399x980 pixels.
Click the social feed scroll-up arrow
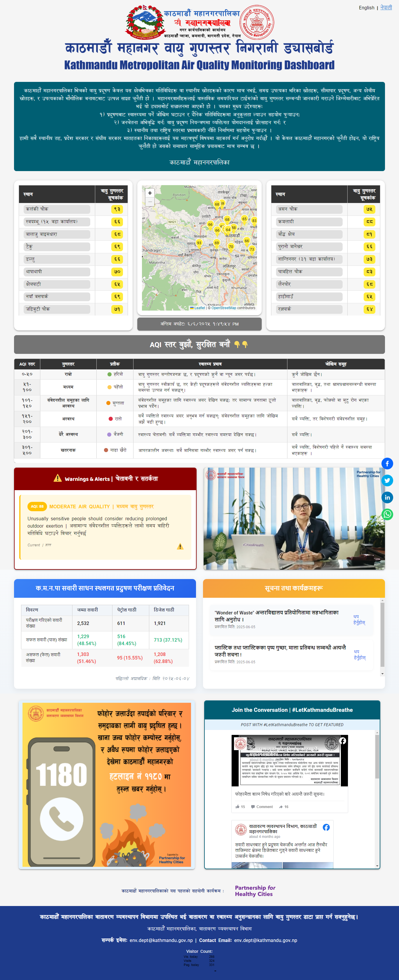click(377, 732)
